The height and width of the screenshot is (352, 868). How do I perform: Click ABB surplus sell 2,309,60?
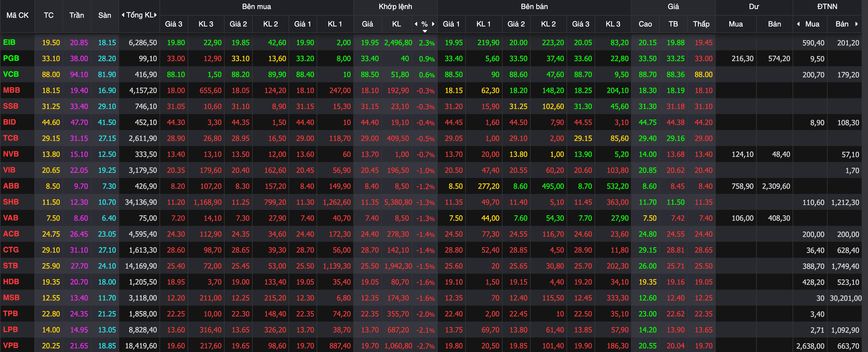(776, 186)
